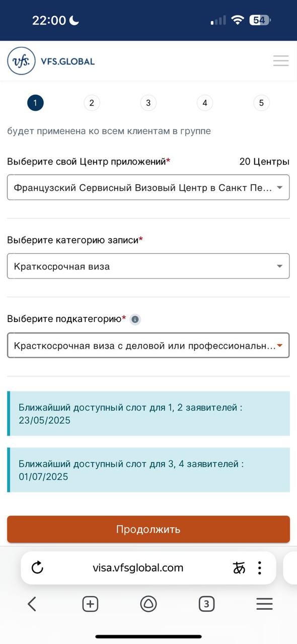Show the open tabs counter 3
297x644 pixels.
(x=206, y=604)
